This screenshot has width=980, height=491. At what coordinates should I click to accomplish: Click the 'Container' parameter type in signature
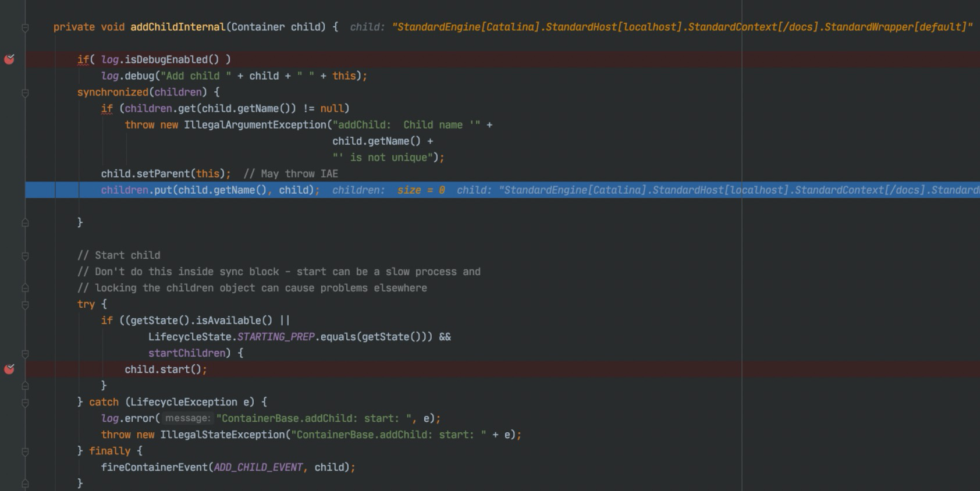point(258,27)
